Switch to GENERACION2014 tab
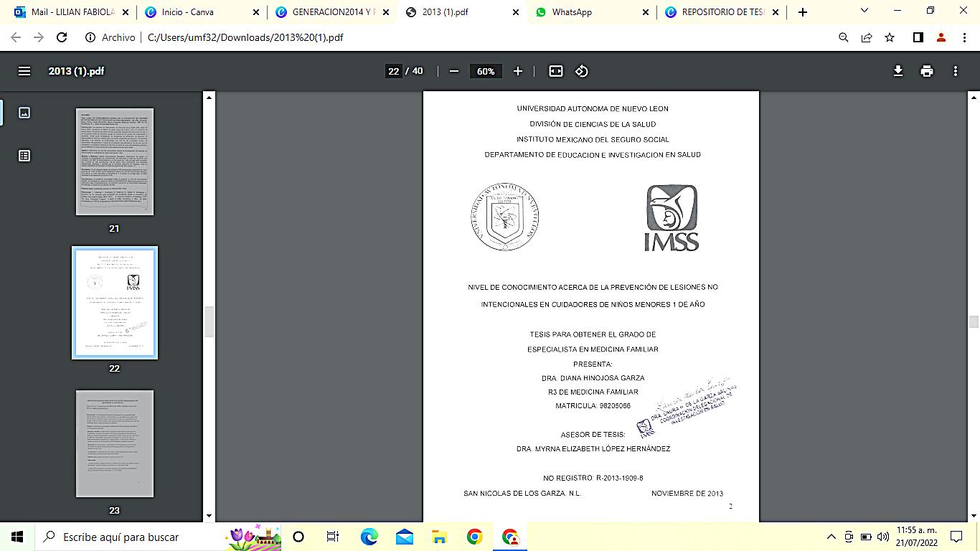Image resolution: width=980 pixels, height=551 pixels. tap(331, 12)
